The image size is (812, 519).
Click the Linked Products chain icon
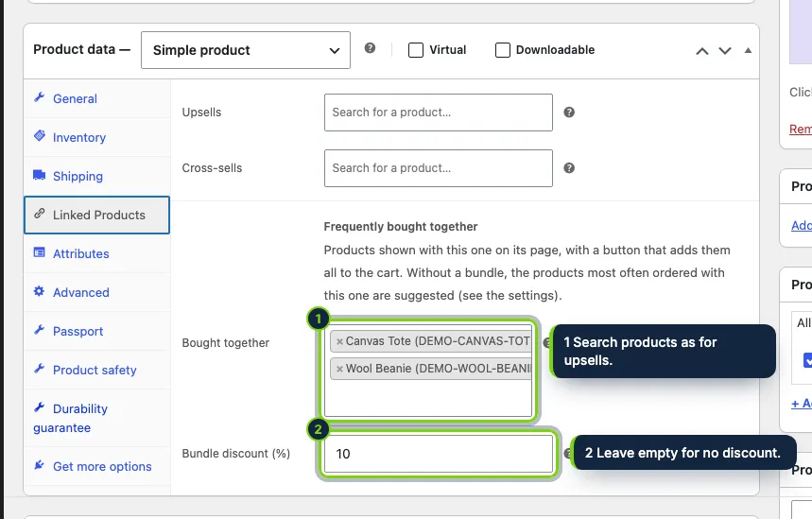click(40, 214)
